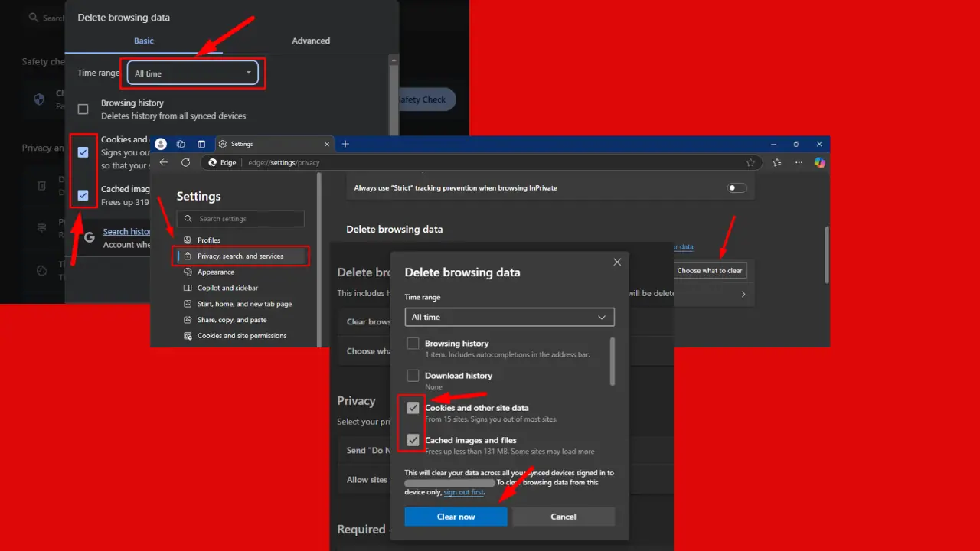Screen dimensions: 980x551
Task: Focus the Search settings field in Edge
Action: tap(241, 219)
